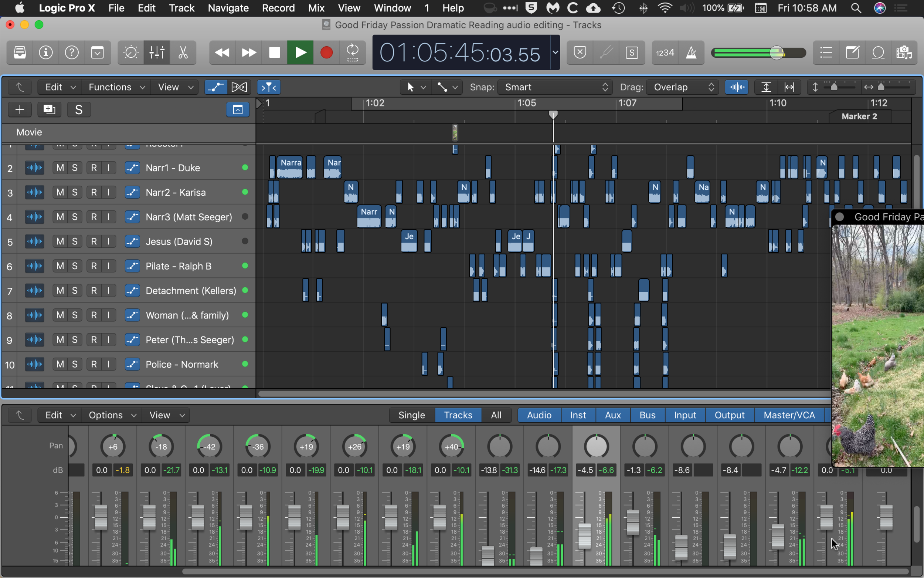Screen dimensions: 924x578
Task: Open the Tracks area Edit dropdown
Action: (60, 87)
